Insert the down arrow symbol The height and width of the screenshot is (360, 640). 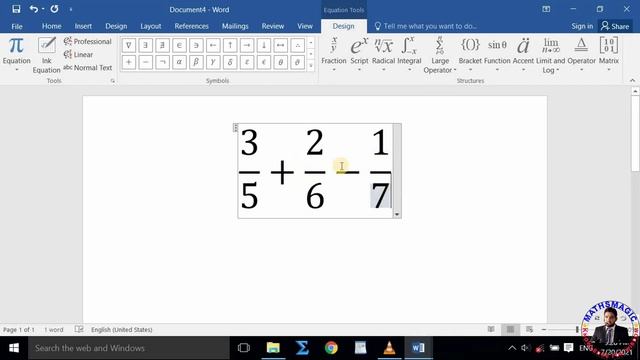[x=264, y=45]
